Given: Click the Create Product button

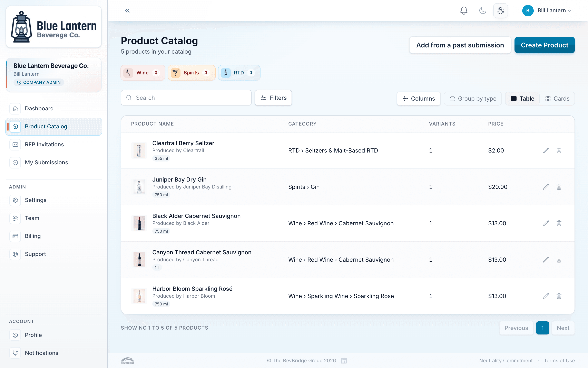Looking at the screenshot, I should coord(545,45).
